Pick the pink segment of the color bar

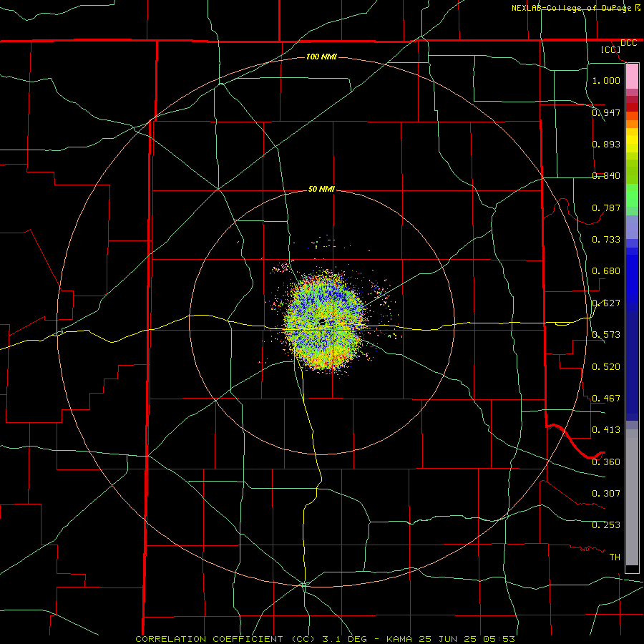point(632,77)
